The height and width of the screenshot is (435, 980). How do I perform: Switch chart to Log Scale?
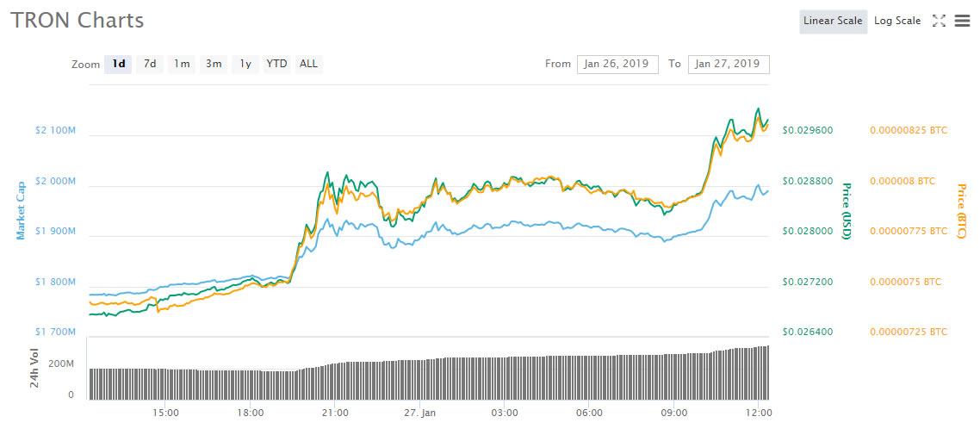pyautogui.click(x=897, y=22)
